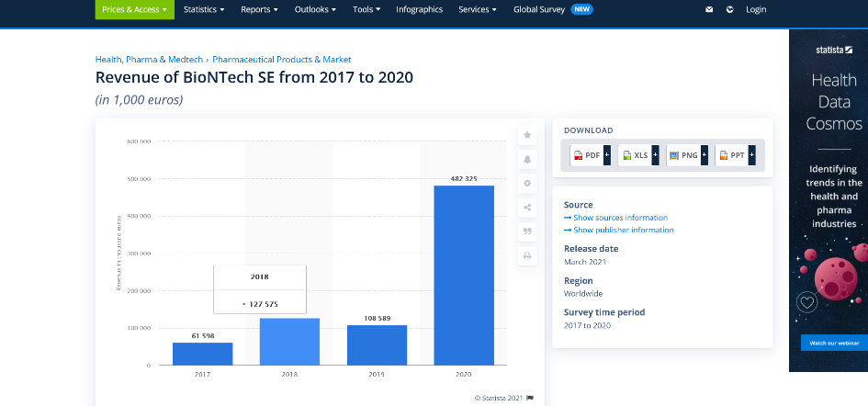This screenshot has width=868, height=406.
Task: Click the PPT presentation icon
Action: click(x=723, y=155)
